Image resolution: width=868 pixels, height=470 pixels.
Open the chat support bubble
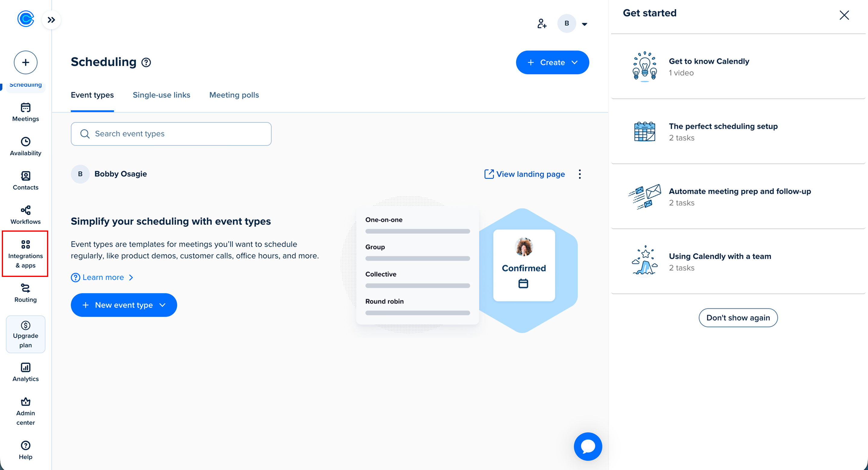point(588,446)
